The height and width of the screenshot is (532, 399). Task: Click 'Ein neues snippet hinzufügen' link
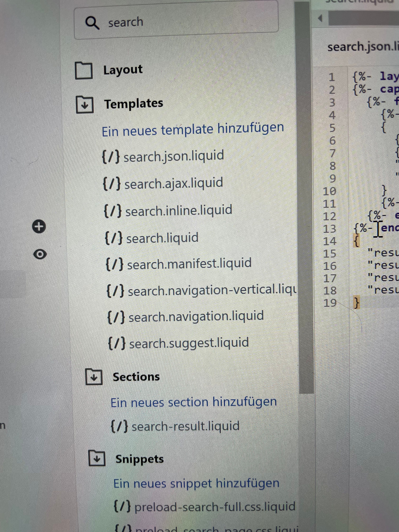click(x=196, y=483)
